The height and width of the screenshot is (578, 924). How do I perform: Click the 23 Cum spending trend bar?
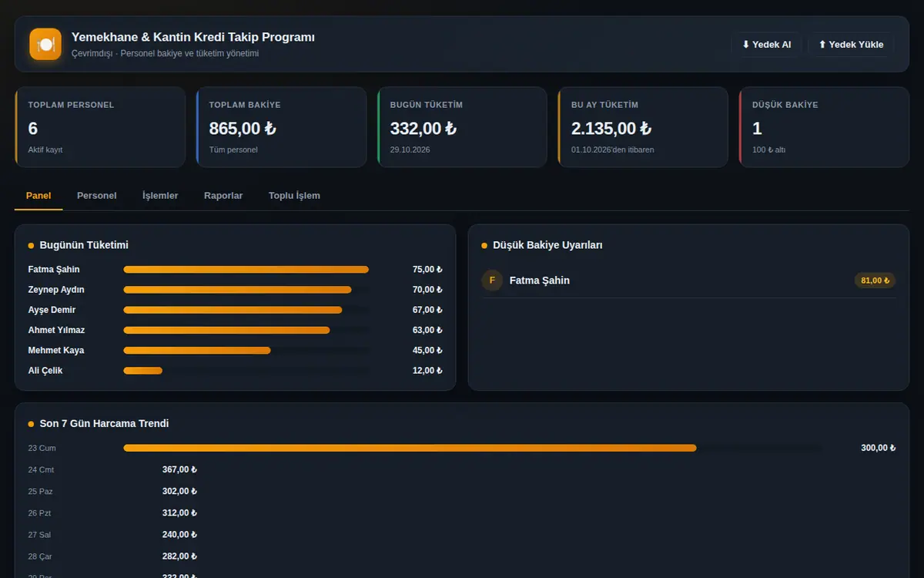(410, 448)
